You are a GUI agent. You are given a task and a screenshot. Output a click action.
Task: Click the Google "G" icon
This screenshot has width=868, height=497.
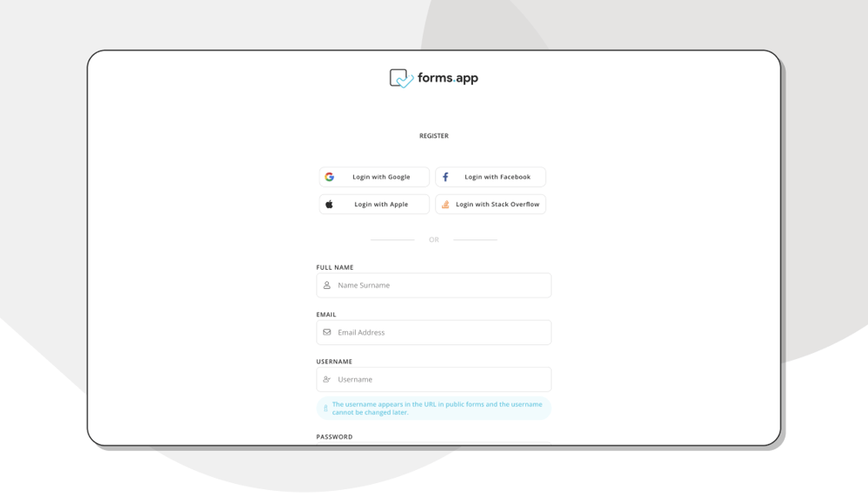(329, 177)
